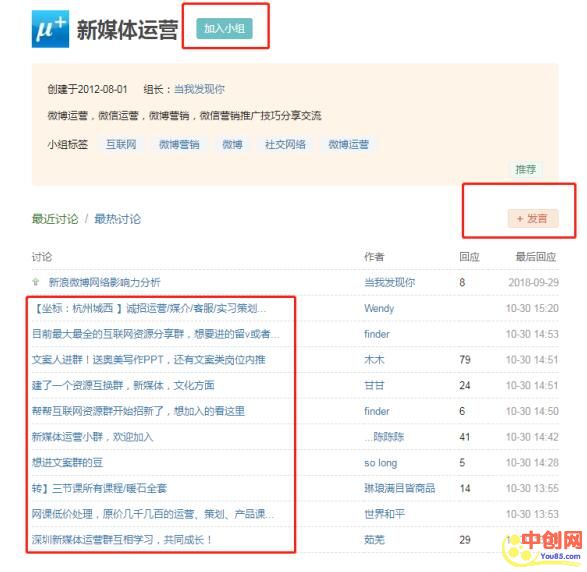Click the μ+ group logo icon
The height and width of the screenshot is (572, 587).
coord(50,29)
